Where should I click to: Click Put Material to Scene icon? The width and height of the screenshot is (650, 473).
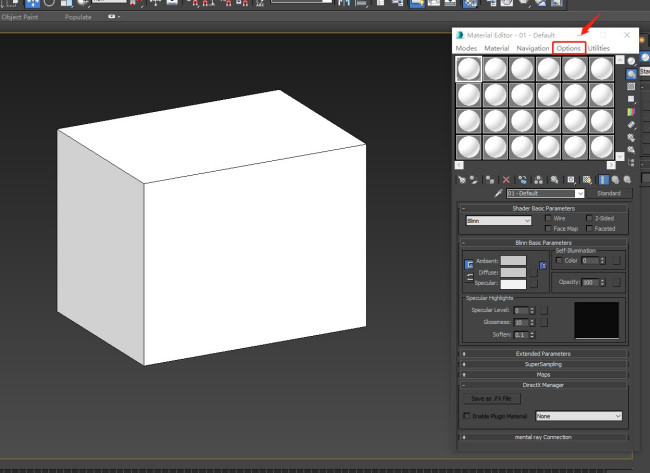click(473, 179)
